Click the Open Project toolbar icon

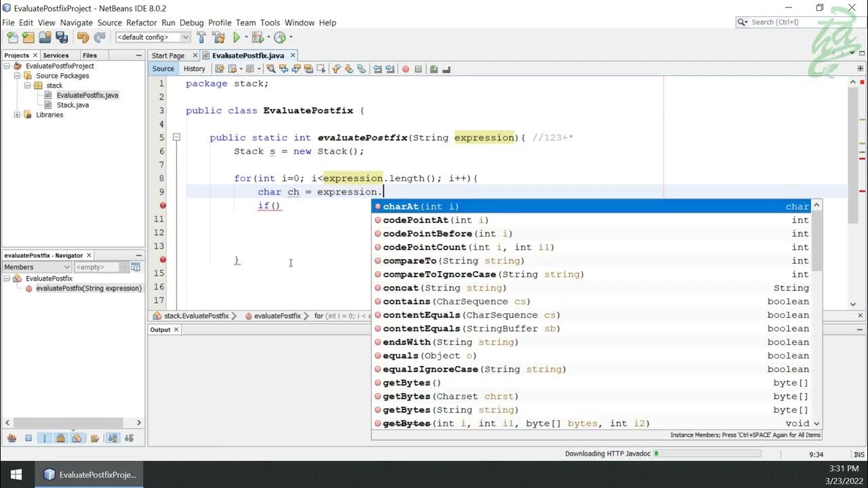click(x=45, y=37)
